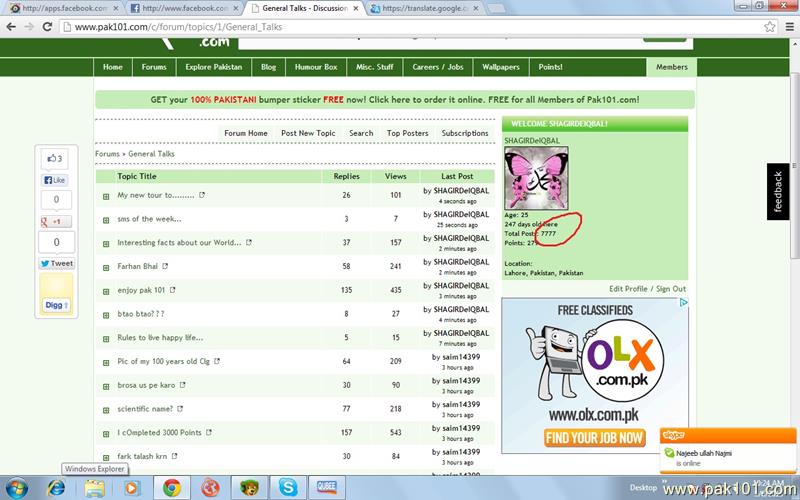Viewport: 800px width, 500px height.
Task: Click the Facebook Like button in sidebar
Action: pos(56,180)
